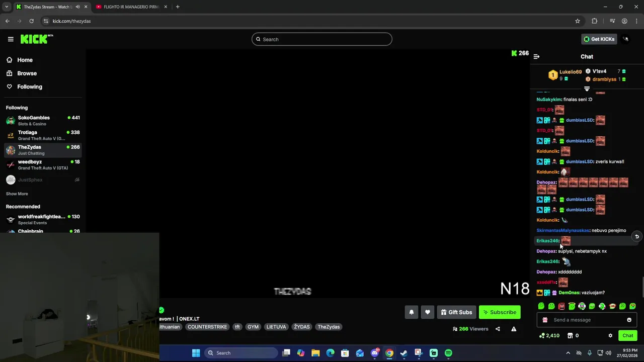Reload the page
The height and width of the screenshot is (362, 644).
coord(31,21)
